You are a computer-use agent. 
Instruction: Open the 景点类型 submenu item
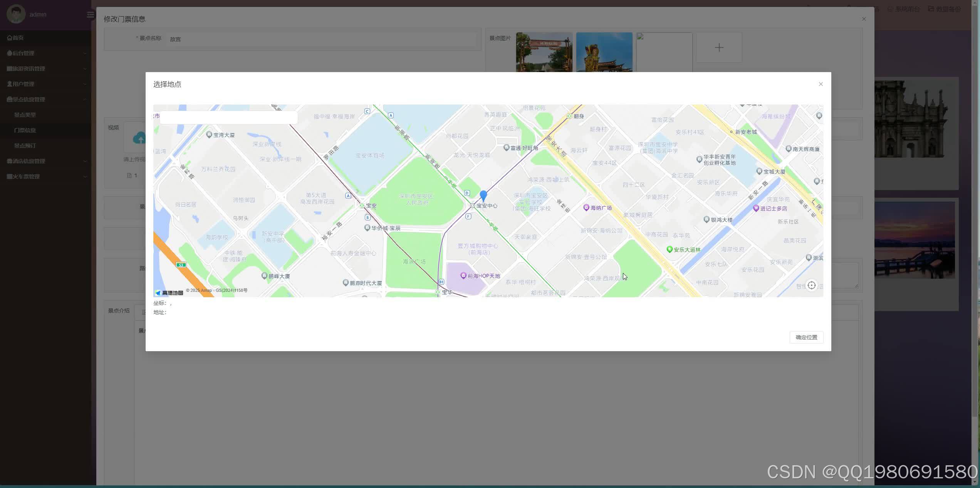coord(25,115)
